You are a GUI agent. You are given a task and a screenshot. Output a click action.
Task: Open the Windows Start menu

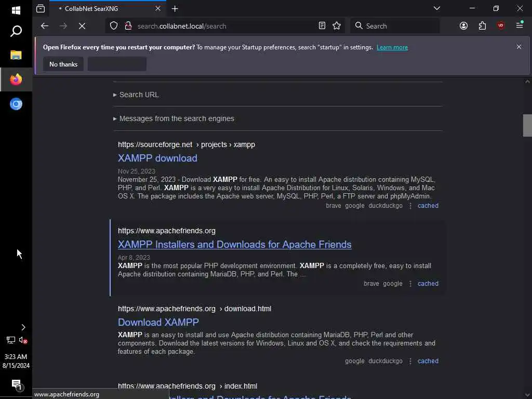point(16,10)
